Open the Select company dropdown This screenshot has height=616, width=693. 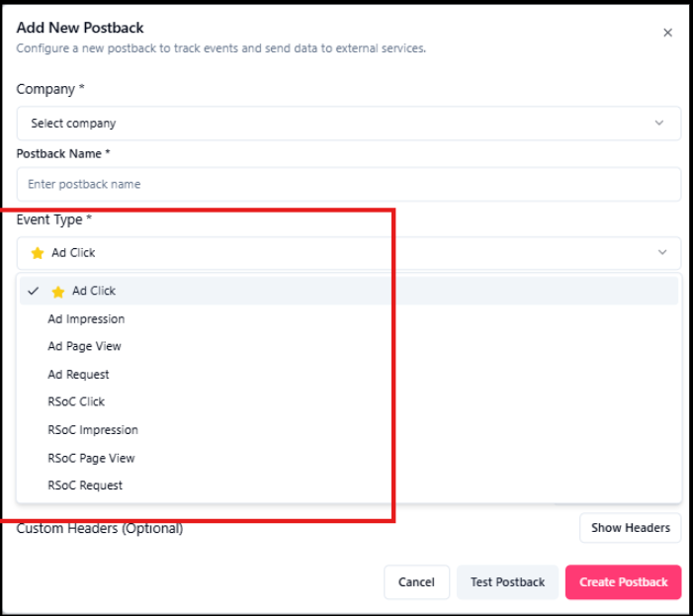[x=348, y=124]
